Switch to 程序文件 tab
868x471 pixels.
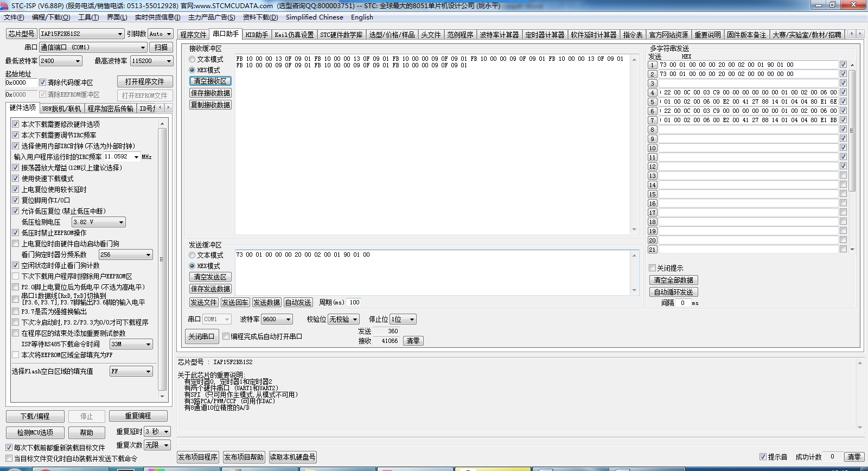[x=193, y=35]
